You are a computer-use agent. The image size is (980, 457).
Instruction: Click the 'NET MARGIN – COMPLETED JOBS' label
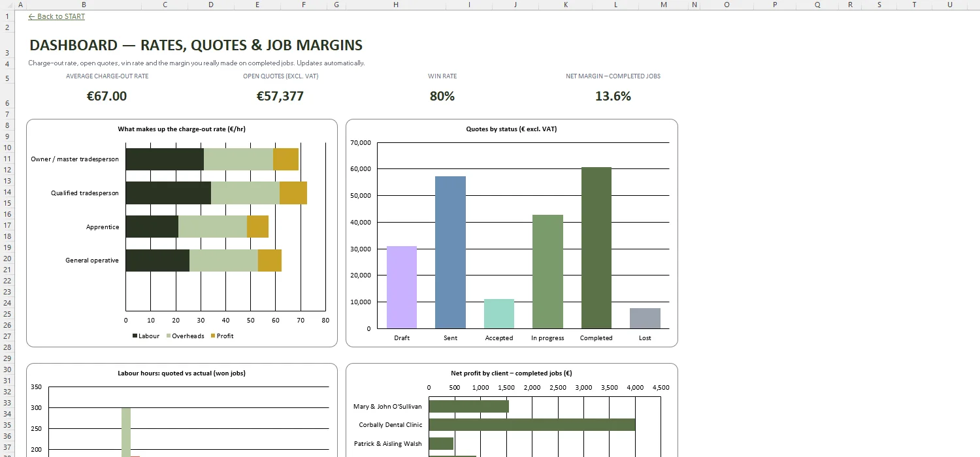pos(613,76)
